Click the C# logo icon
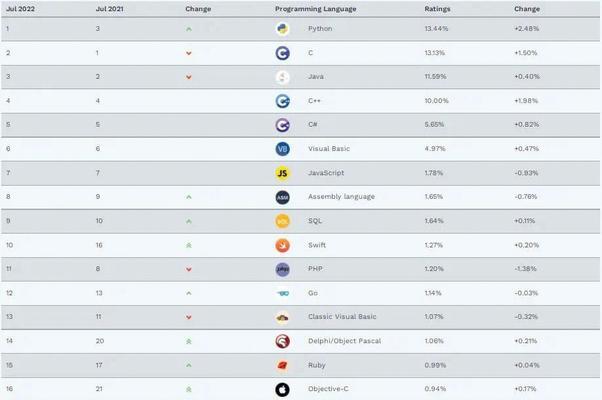 pyautogui.click(x=282, y=124)
